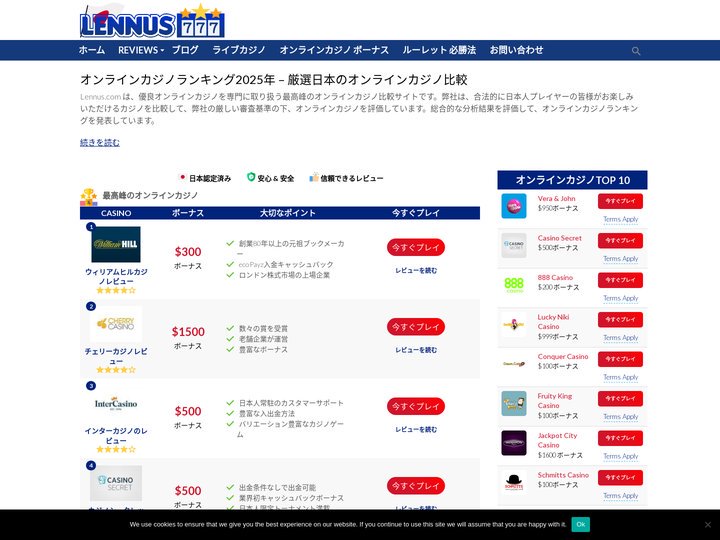Click the trophy icon beside 最高峰のオンラインカジノ
The height and width of the screenshot is (540, 720).
point(89,197)
